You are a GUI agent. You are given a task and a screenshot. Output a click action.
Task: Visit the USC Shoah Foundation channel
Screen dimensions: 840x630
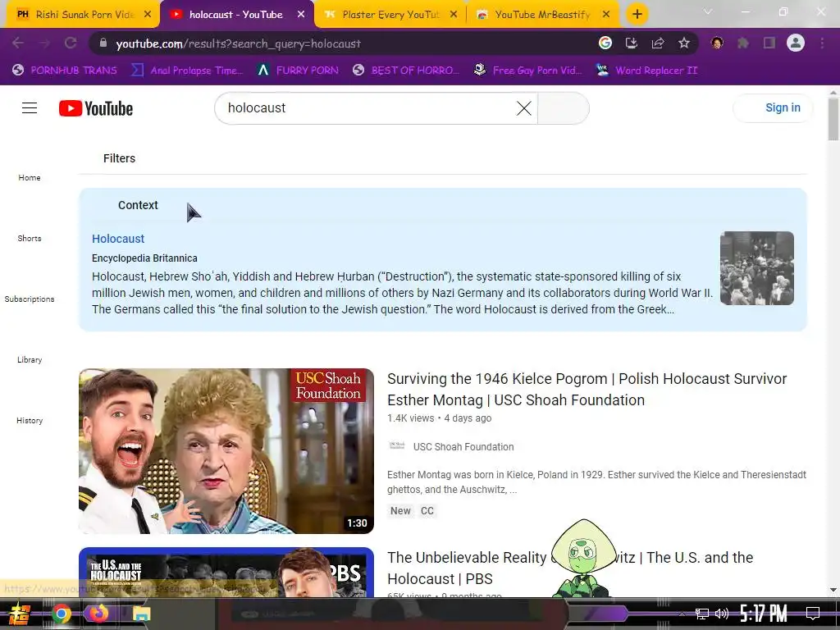[463, 447]
